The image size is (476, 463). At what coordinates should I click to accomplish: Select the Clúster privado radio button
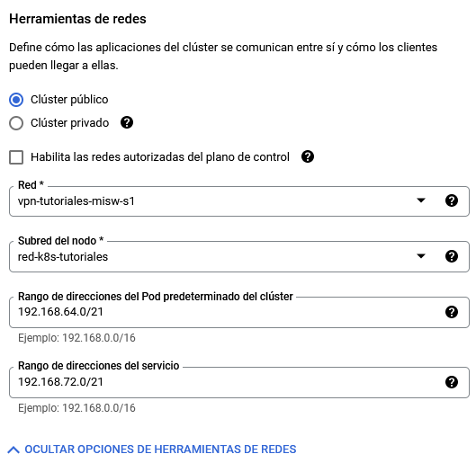pos(16,123)
